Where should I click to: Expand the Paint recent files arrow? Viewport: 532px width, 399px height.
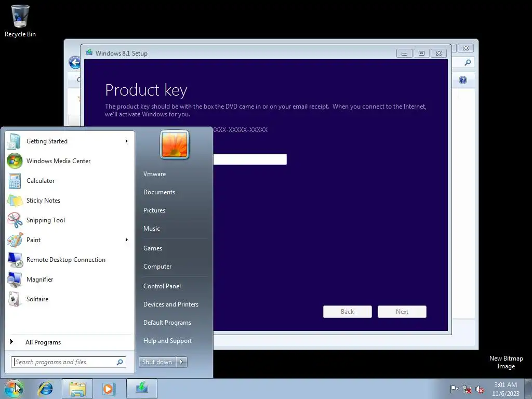pyautogui.click(x=127, y=240)
